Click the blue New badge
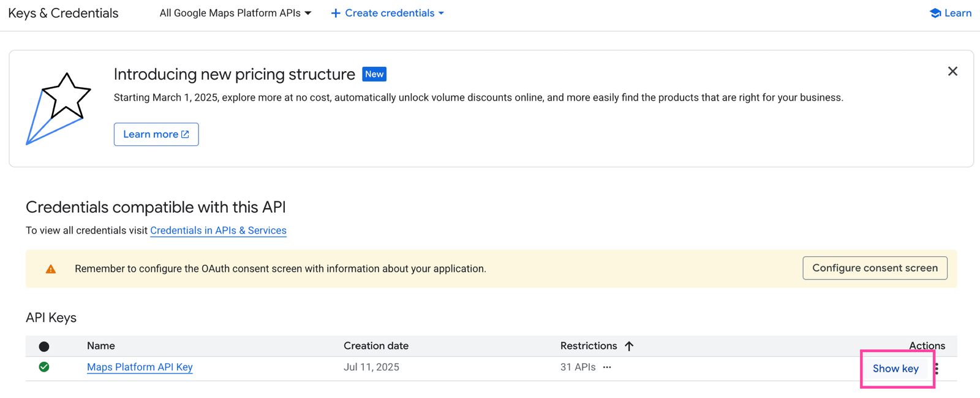The height and width of the screenshot is (398, 980). (374, 74)
